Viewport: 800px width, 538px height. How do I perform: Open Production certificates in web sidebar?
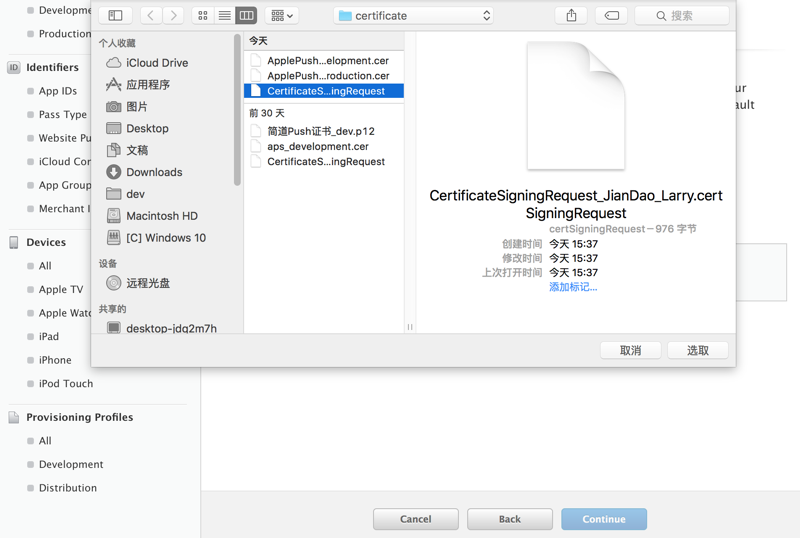pos(65,34)
